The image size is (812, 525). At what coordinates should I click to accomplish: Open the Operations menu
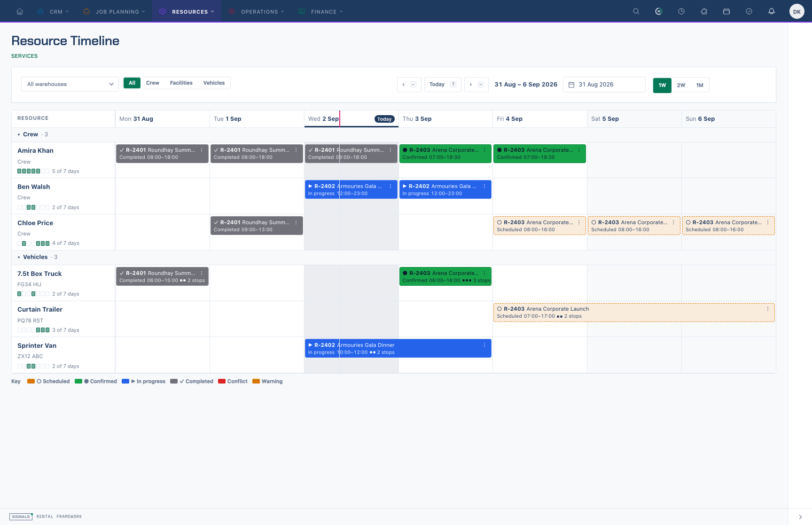[x=257, y=11]
